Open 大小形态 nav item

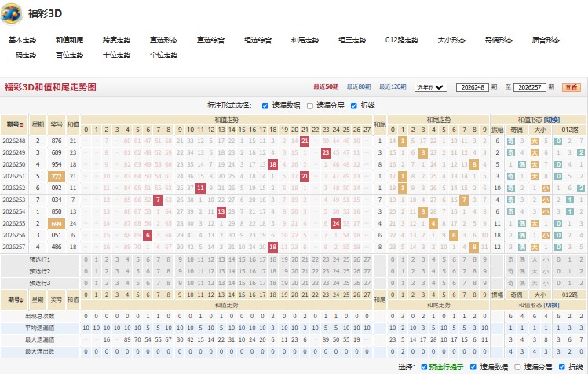point(451,40)
